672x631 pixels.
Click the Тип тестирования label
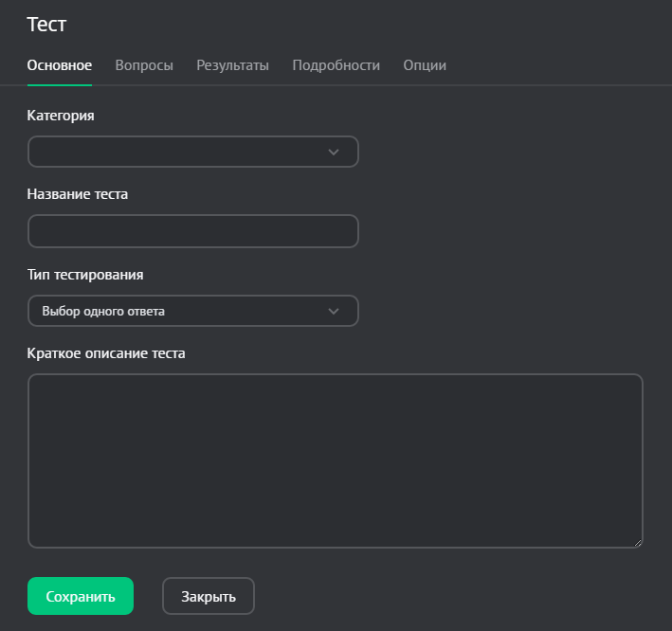pyautogui.click(x=85, y=274)
